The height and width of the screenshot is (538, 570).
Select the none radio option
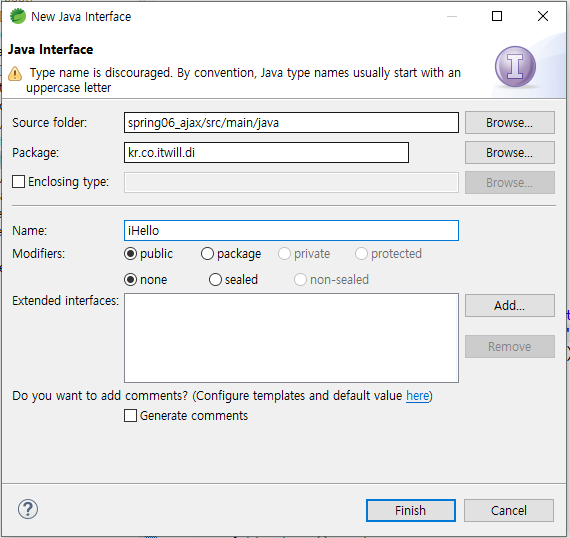(131, 280)
